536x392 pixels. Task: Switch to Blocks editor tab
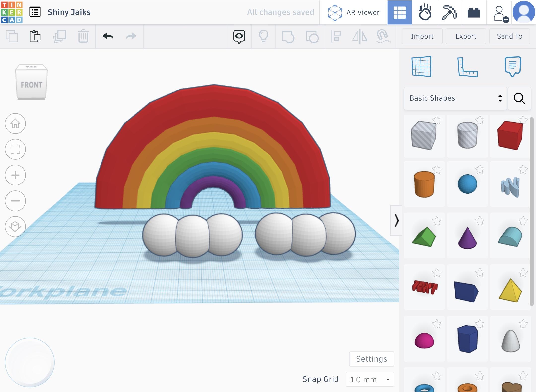449,12
